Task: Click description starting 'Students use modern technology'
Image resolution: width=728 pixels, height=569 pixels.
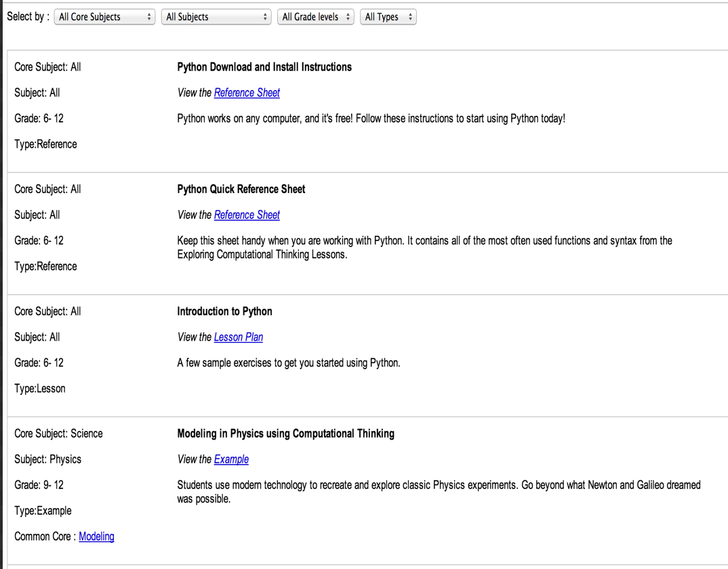Action: tap(439, 492)
